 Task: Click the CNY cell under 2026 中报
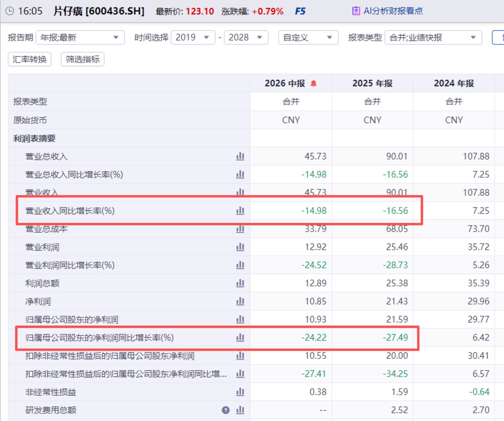[291, 120]
